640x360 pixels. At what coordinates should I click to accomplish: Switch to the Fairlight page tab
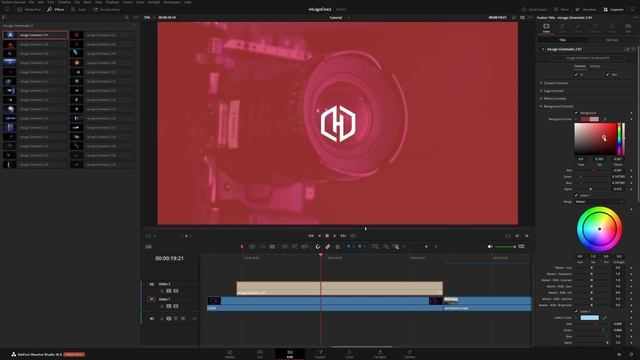[x=380, y=354]
